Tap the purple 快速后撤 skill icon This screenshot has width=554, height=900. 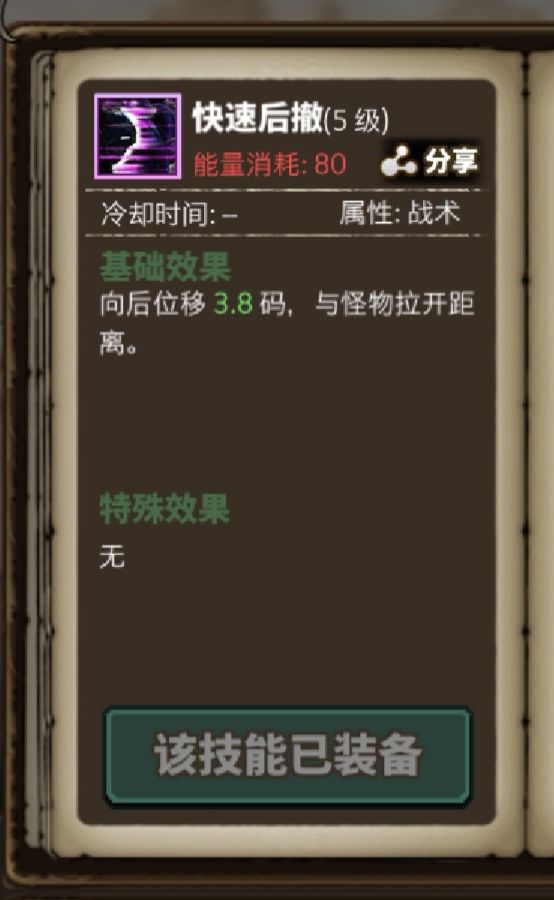pos(137,137)
